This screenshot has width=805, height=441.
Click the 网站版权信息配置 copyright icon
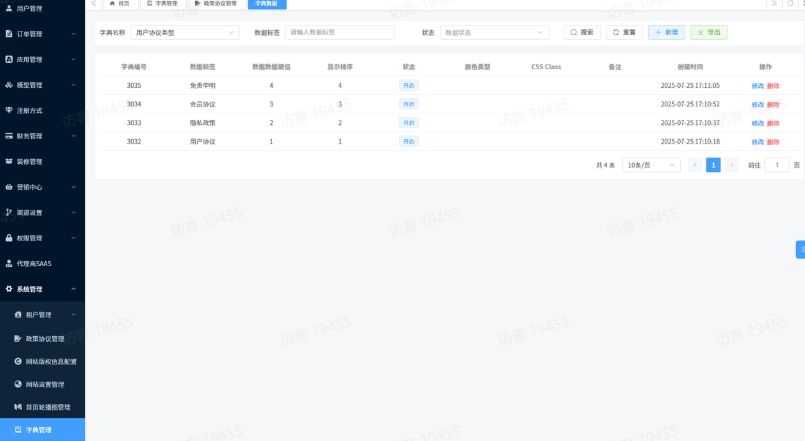point(17,361)
